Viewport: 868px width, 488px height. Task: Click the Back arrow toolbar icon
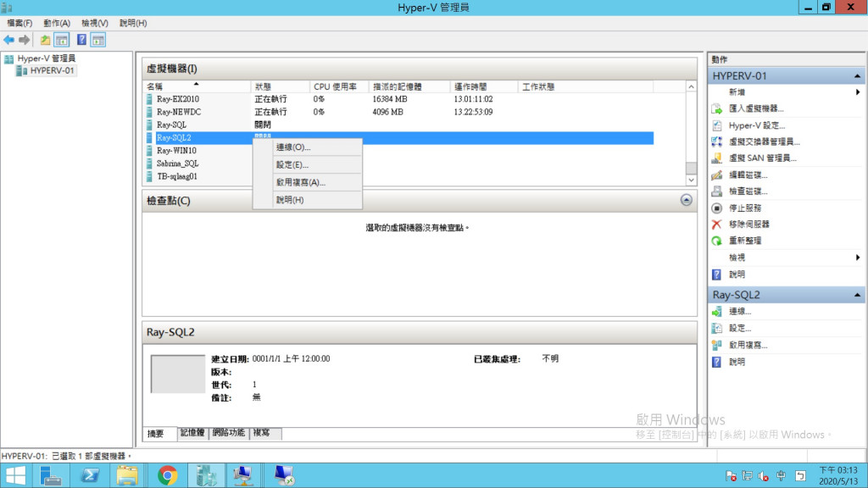[8, 40]
